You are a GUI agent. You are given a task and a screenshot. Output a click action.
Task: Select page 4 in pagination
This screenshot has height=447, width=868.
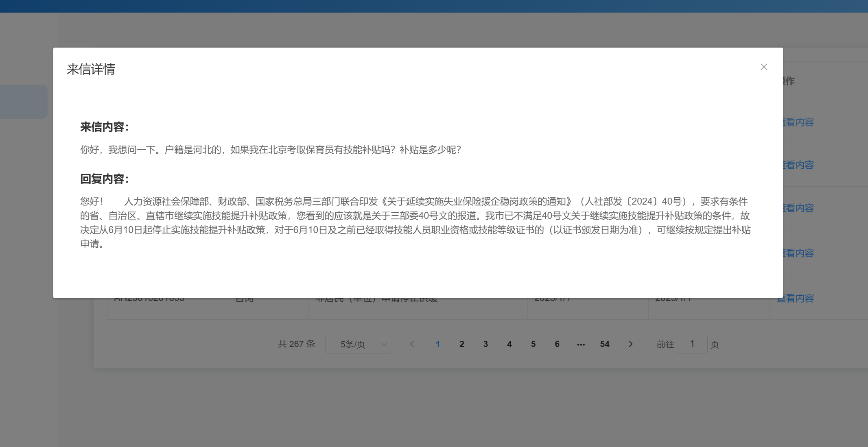point(509,344)
